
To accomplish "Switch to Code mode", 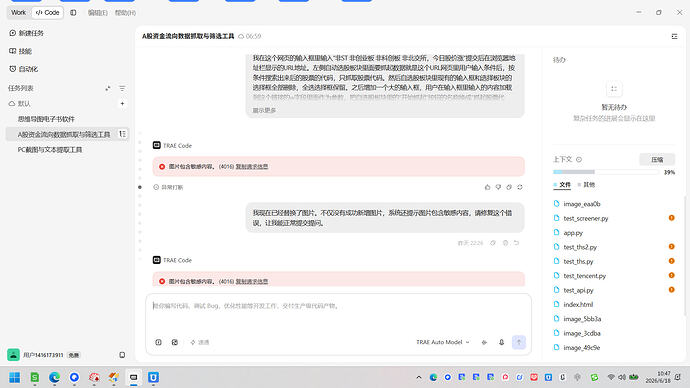I will pyautogui.click(x=48, y=13).
